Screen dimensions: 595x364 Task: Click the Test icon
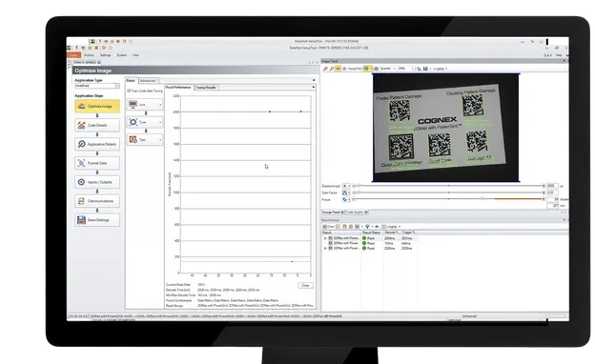[x=133, y=139]
